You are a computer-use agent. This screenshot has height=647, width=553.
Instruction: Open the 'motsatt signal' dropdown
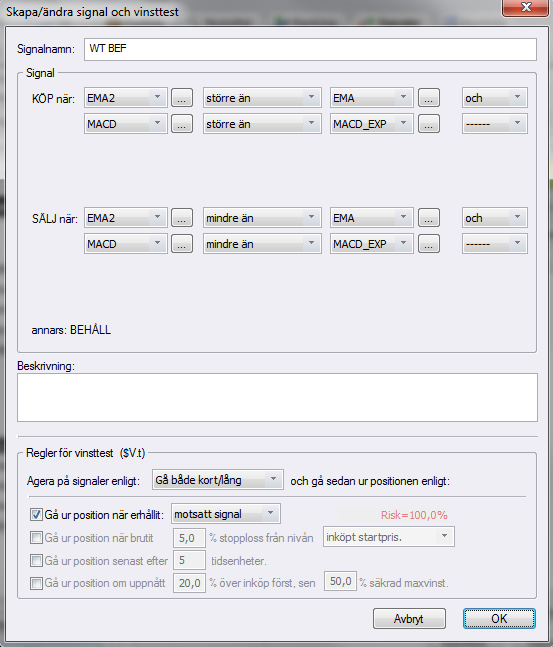[226, 514]
